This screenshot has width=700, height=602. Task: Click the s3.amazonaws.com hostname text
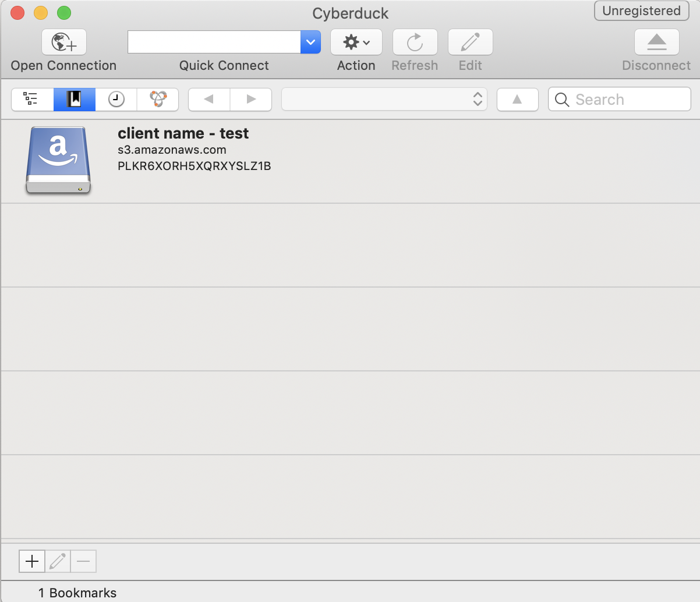172,150
